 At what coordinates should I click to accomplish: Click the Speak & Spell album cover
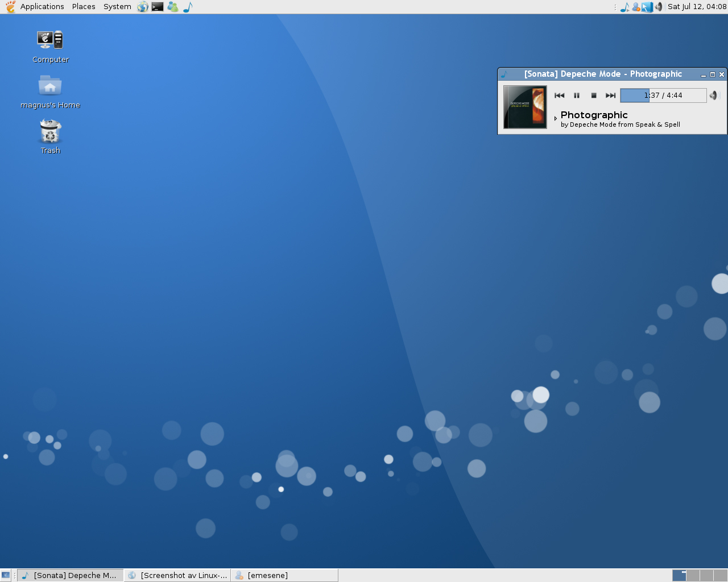point(525,107)
